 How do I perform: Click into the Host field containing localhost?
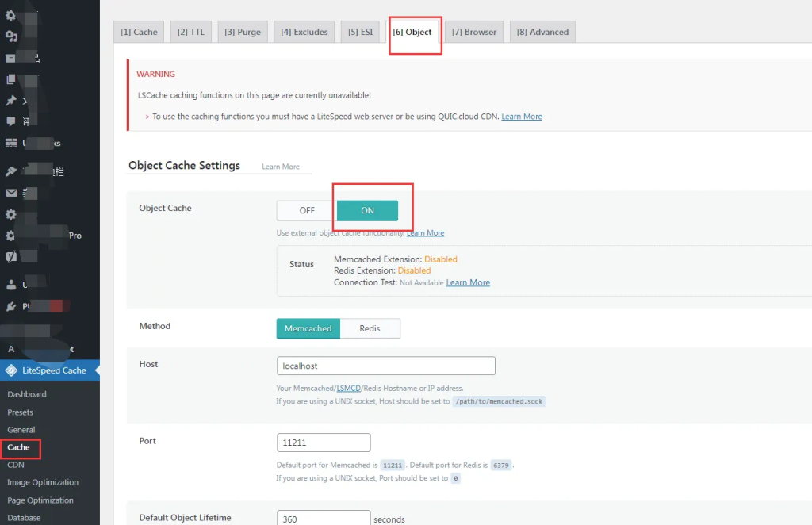click(x=386, y=366)
